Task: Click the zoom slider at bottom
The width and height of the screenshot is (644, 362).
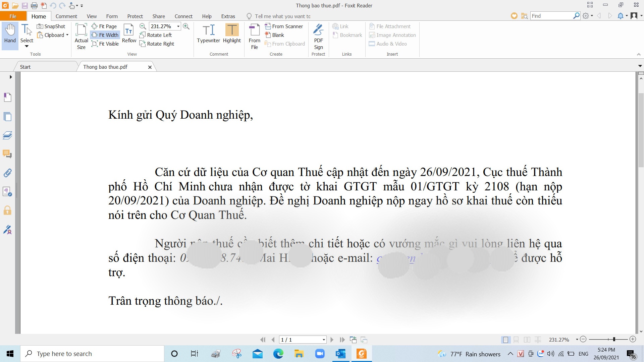Action: point(614,339)
